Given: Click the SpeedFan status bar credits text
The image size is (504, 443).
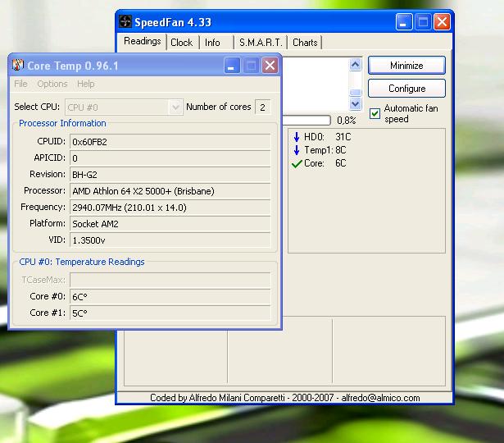Looking at the screenshot, I should [285, 398].
